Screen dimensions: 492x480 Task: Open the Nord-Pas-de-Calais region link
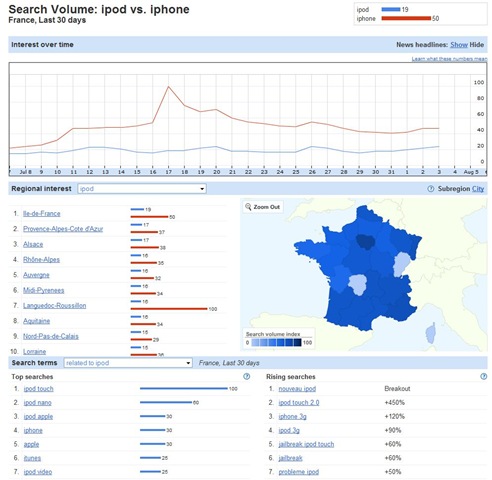pyautogui.click(x=51, y=336)
